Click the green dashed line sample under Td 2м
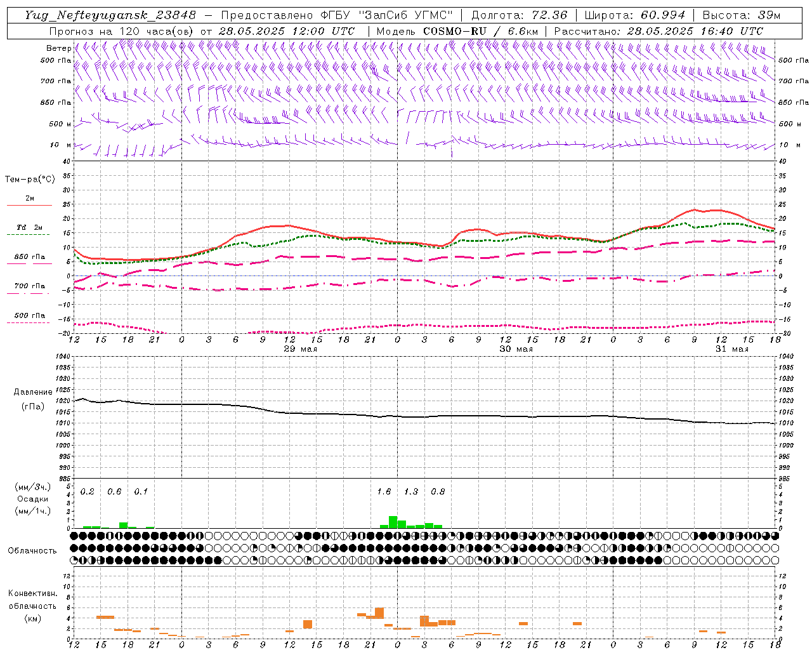 click(28, 235)
